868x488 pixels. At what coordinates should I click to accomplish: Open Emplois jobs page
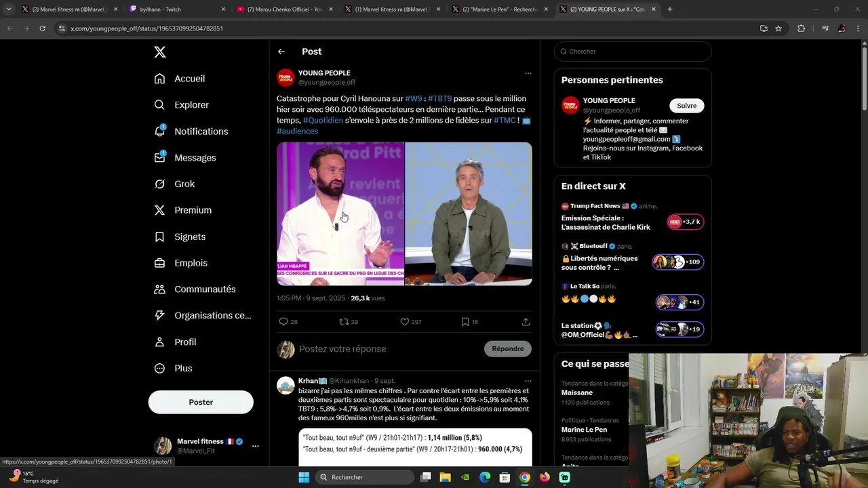pos(181,263)
